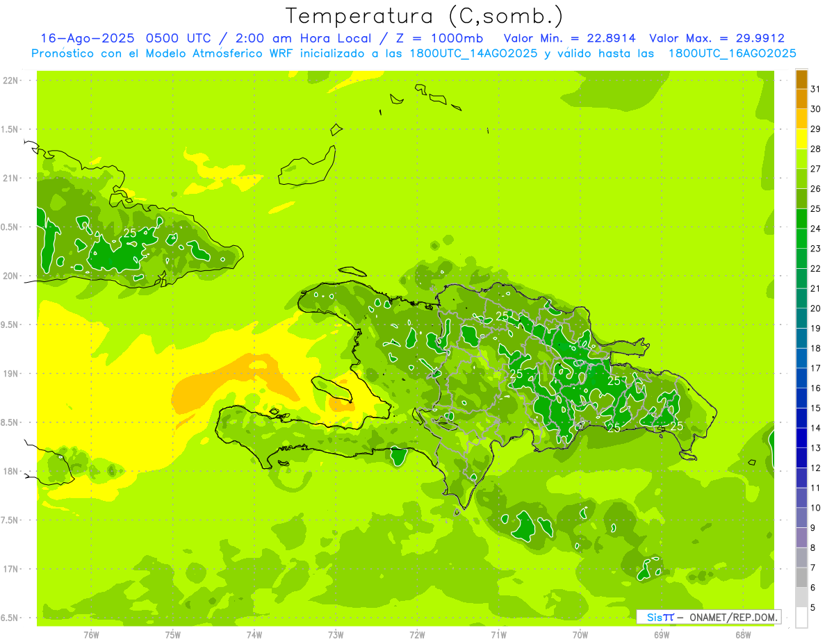Viewport: 834px width, 644px height.
Task: Click the color scale label "15"
Action: tap(816, 408)
